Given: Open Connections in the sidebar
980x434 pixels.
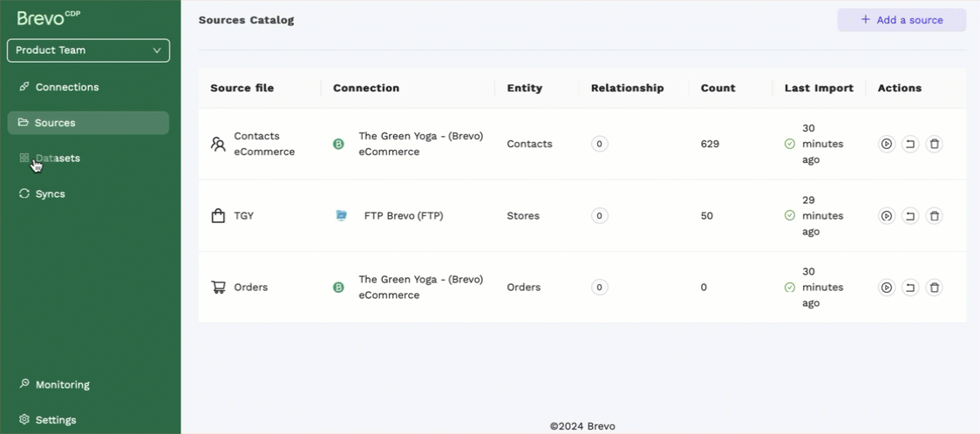Looking at the screenshot, I should pos(66,87).
